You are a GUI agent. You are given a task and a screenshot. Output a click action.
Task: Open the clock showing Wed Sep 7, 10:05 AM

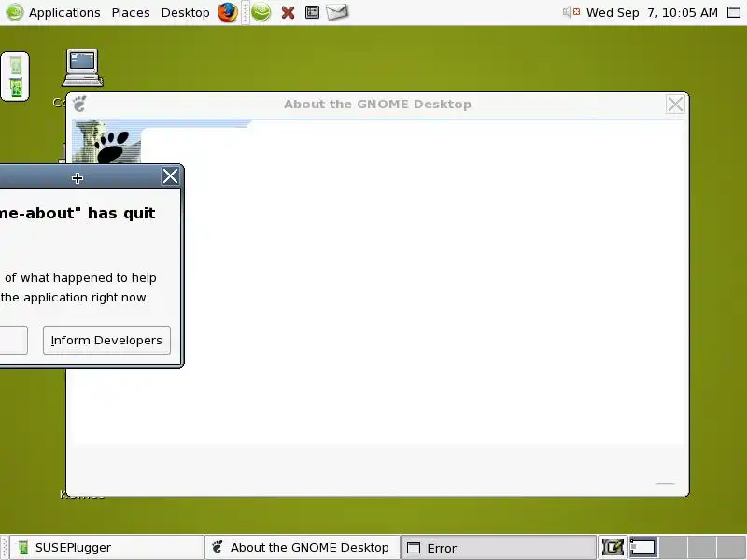click(x=652, y=13)
